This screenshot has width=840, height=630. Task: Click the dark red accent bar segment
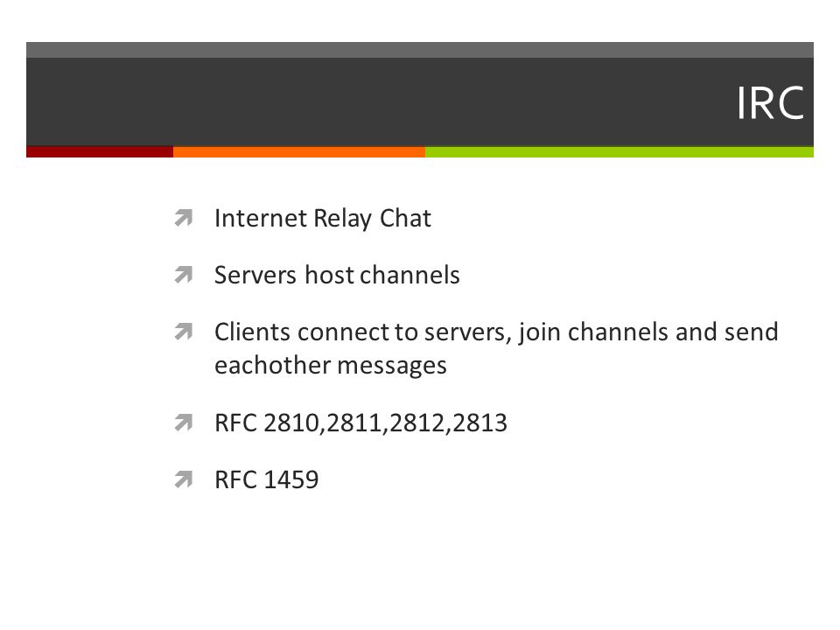(x=100, y=152)
